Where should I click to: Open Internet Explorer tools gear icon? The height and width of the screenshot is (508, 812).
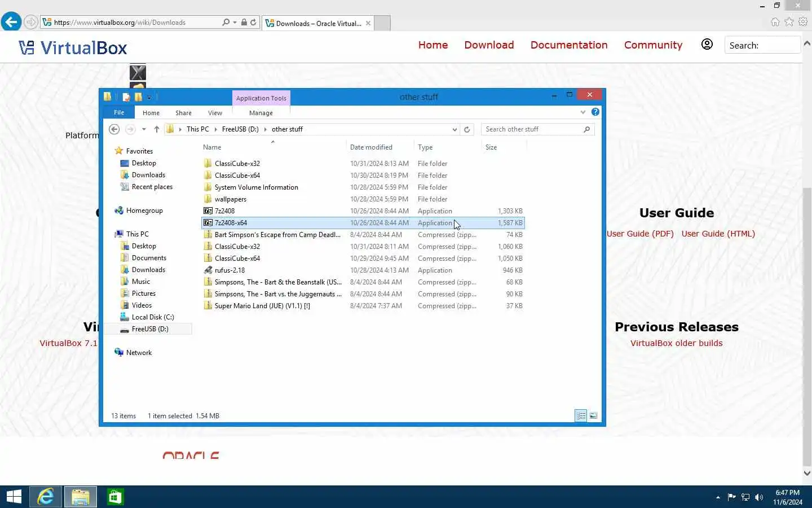[803, 22]
